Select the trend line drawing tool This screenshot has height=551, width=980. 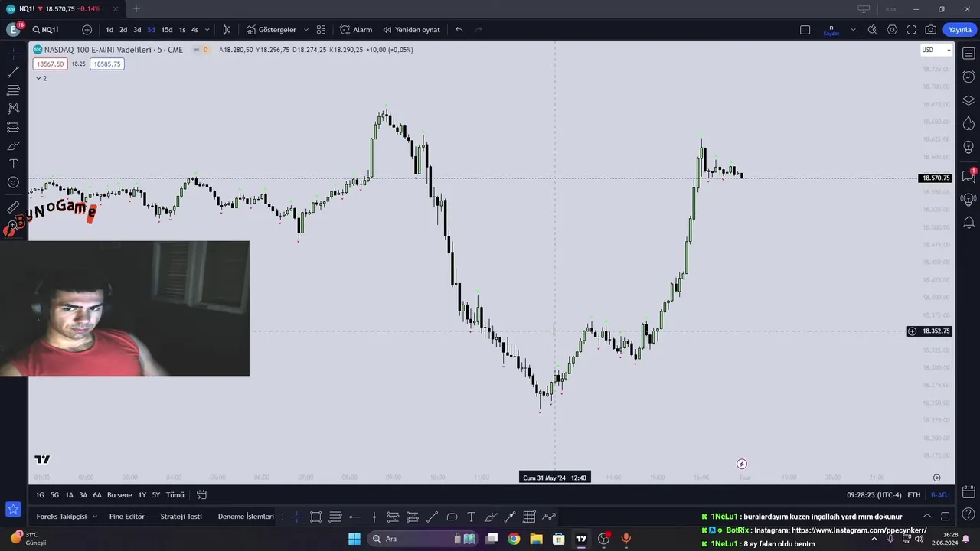pos(13,72)
